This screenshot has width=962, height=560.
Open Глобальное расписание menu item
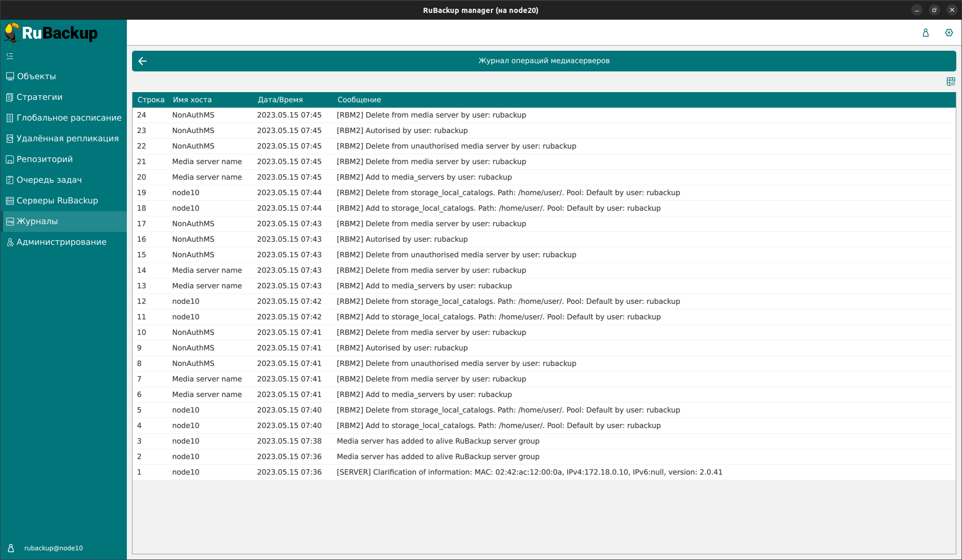click(x=69, y=117)
